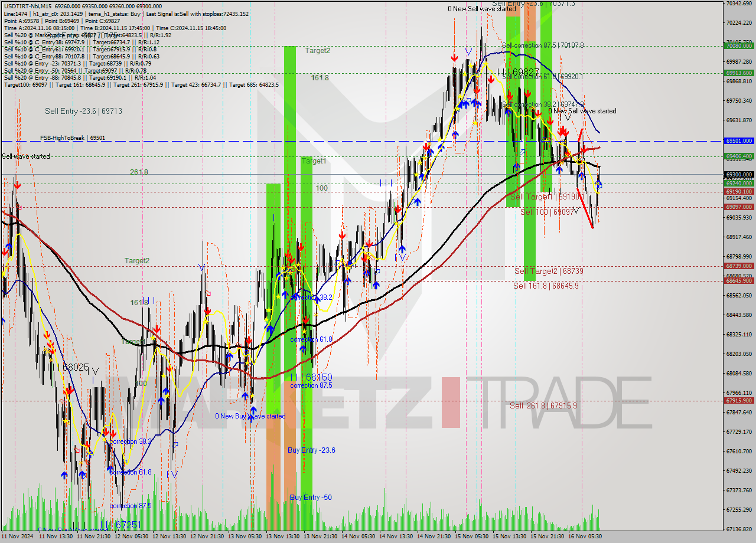
Task: Select the '16 Nov 05:30' time axis label
Action: point(585,537)
